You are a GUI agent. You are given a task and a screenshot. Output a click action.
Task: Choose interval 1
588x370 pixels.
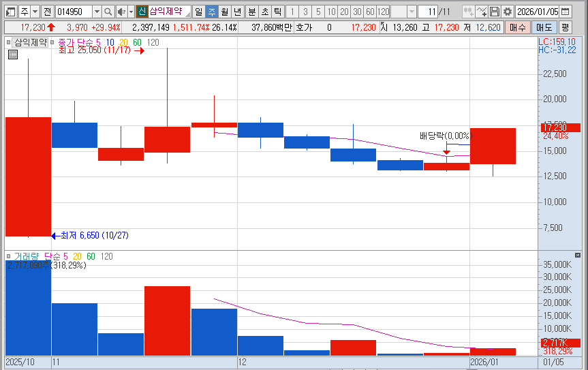click(292, 12)
